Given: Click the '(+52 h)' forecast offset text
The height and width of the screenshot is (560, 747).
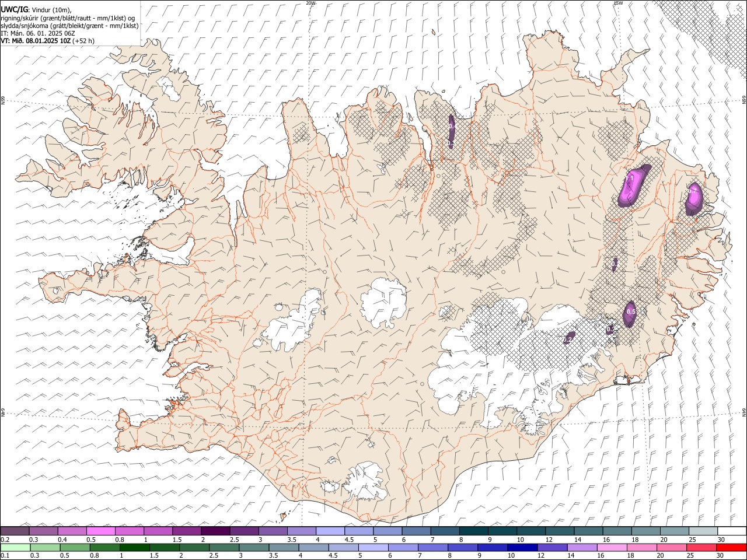Looking at the screenshot, I should click(x=83, y=41).
